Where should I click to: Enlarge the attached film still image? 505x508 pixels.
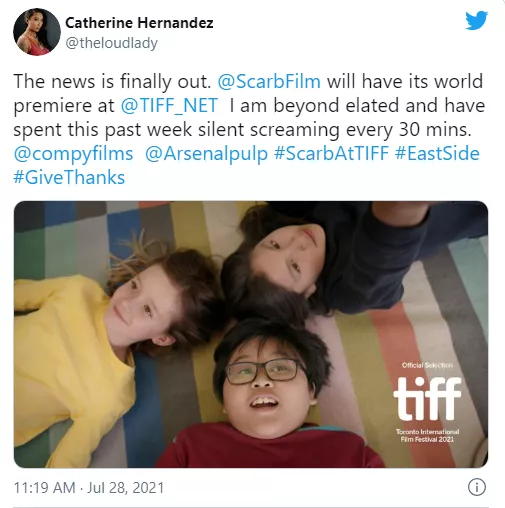(x=251, y=334)
